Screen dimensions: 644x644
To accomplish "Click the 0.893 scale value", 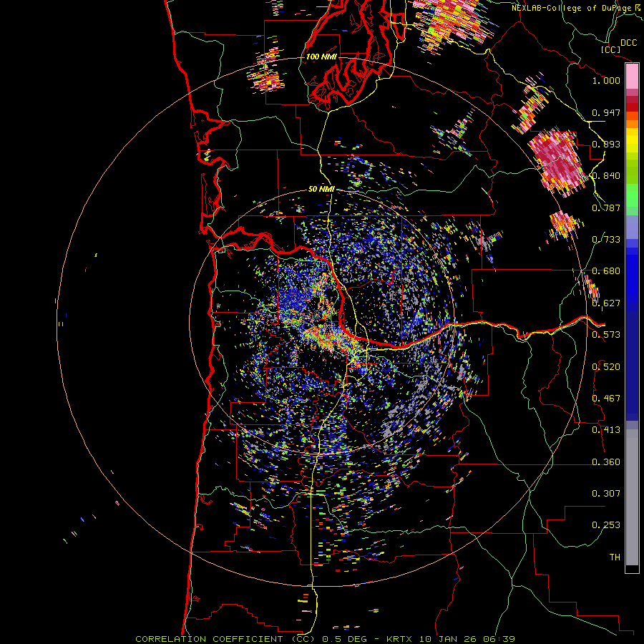I will click(x=606, y=144).
